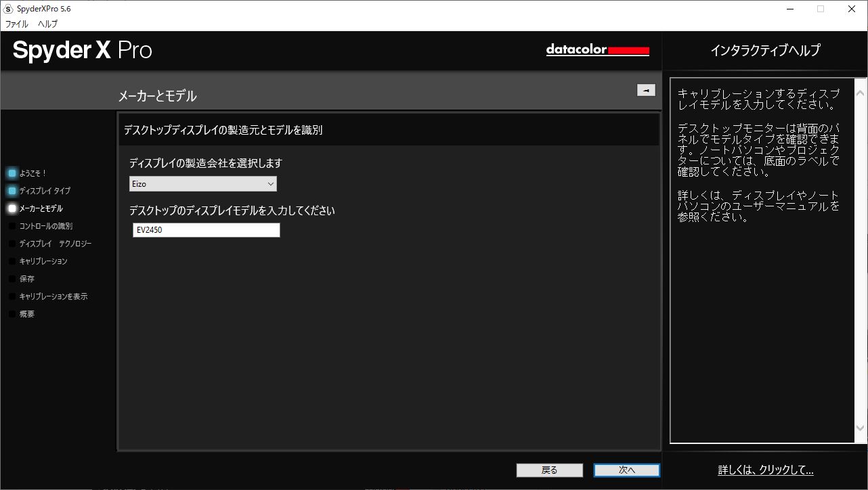868x490 pixels.
Task: Click the SpyderXPro title bar app icon
Action: [8, 9]
